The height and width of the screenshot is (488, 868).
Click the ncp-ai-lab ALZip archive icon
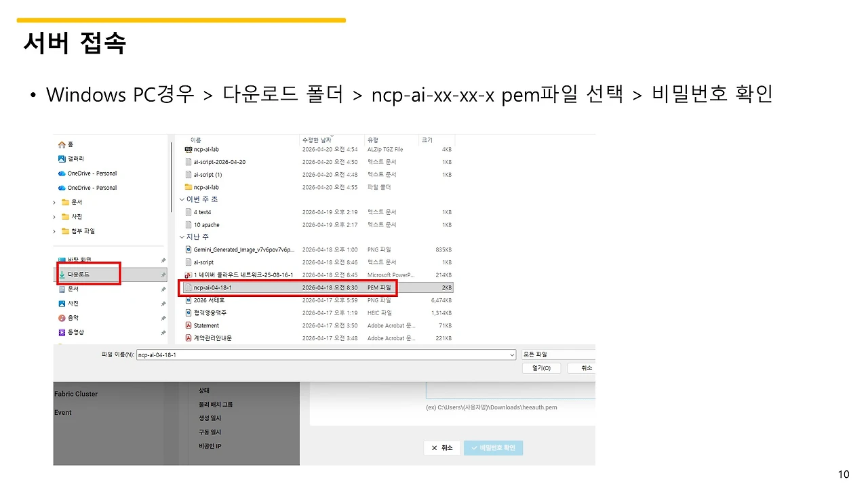click(x=190, y=149)
